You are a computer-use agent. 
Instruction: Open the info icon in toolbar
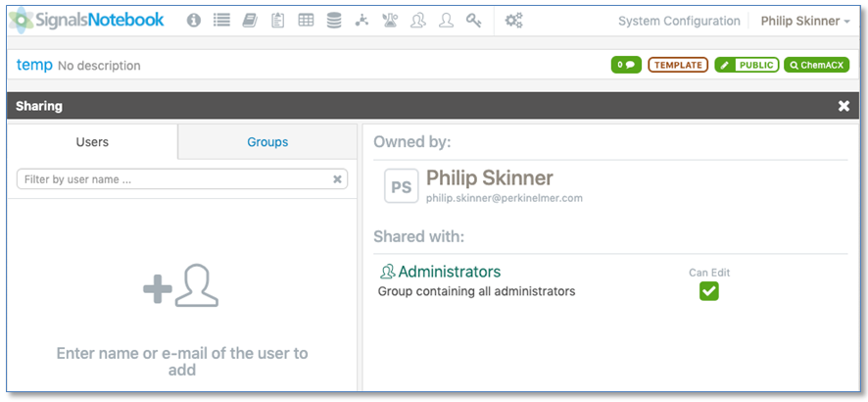(194, 21)
